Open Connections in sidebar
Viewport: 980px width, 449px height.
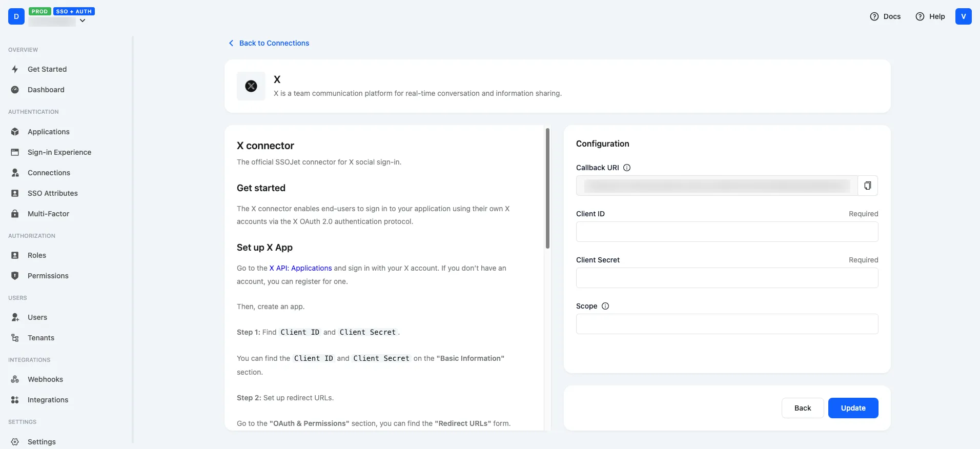[49, 173]
